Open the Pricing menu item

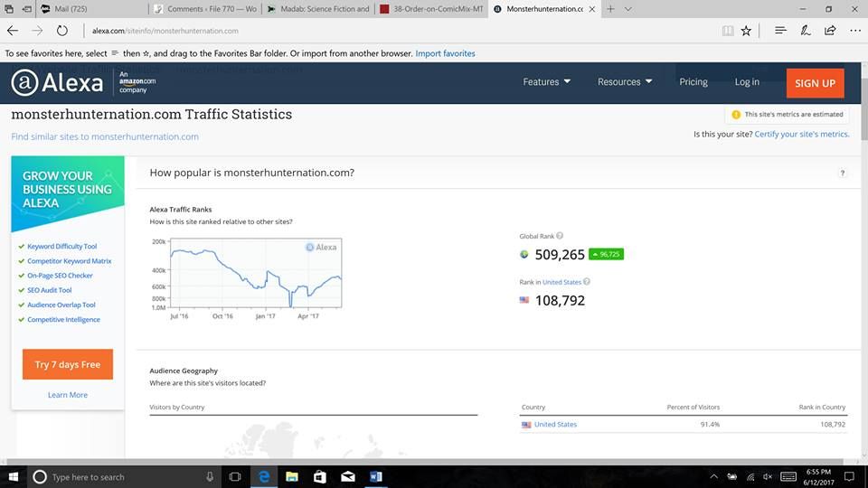[x=693, y=82]
